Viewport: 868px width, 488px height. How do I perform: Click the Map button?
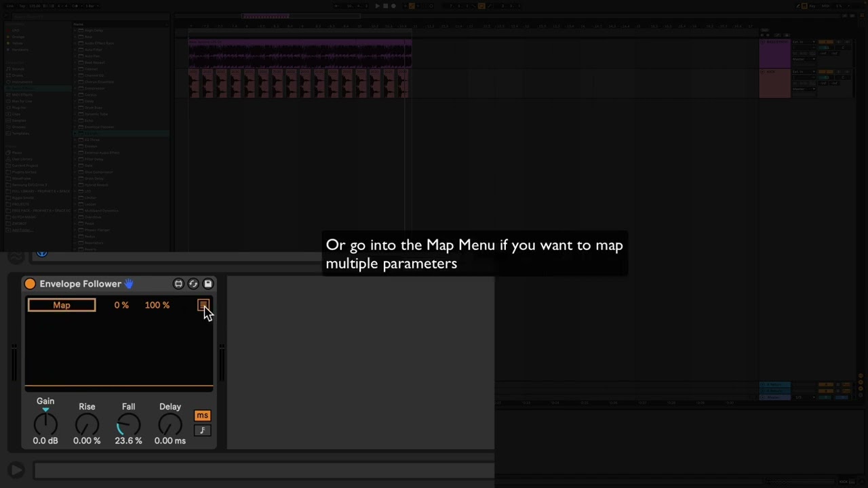62,305
